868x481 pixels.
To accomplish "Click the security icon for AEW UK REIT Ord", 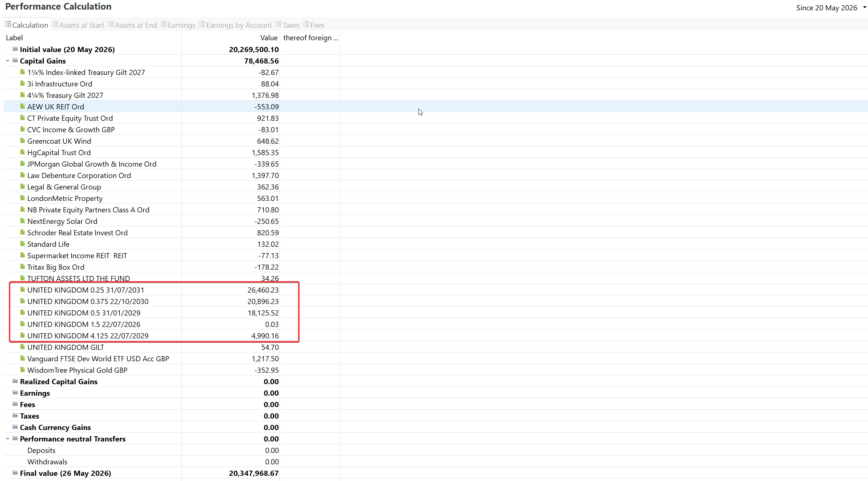I will coord(23,106).
